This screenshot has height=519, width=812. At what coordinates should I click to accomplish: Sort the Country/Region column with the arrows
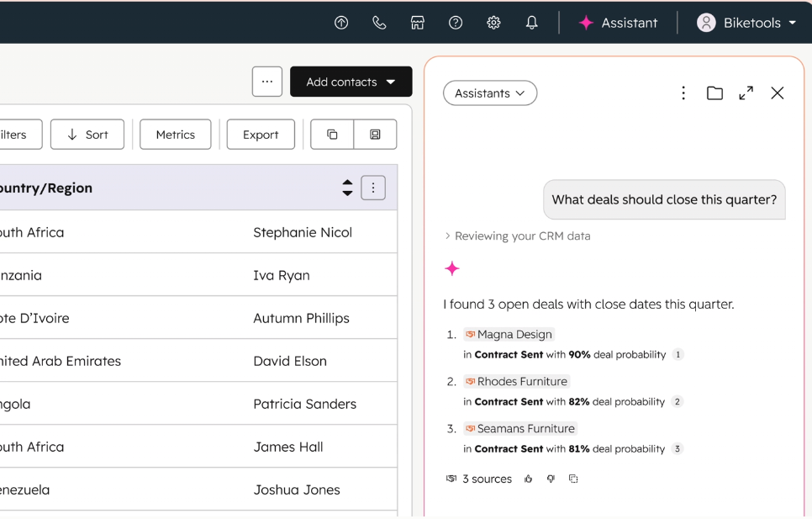(x=347, y=188)
